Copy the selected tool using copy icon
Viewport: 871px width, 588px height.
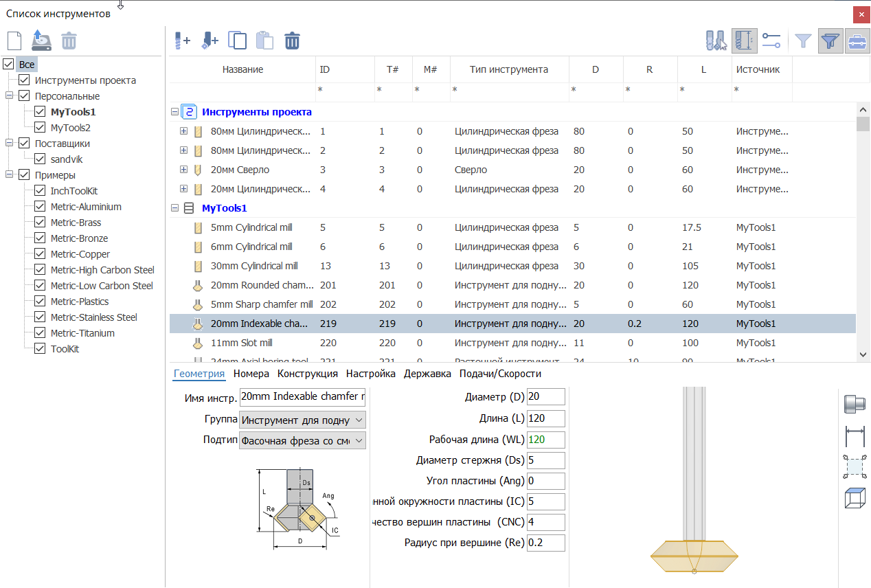pos(237,41)
